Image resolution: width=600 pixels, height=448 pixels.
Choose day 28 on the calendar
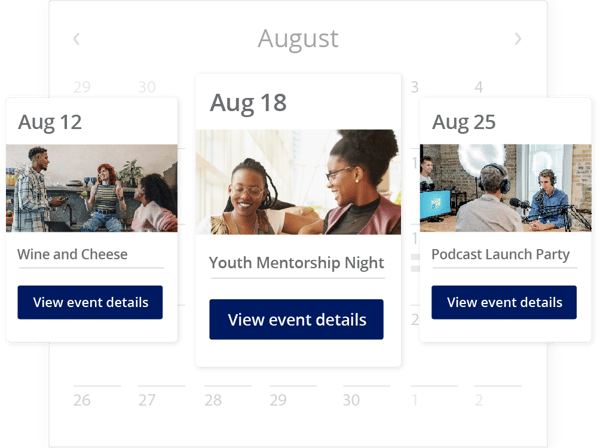point(213,400)
